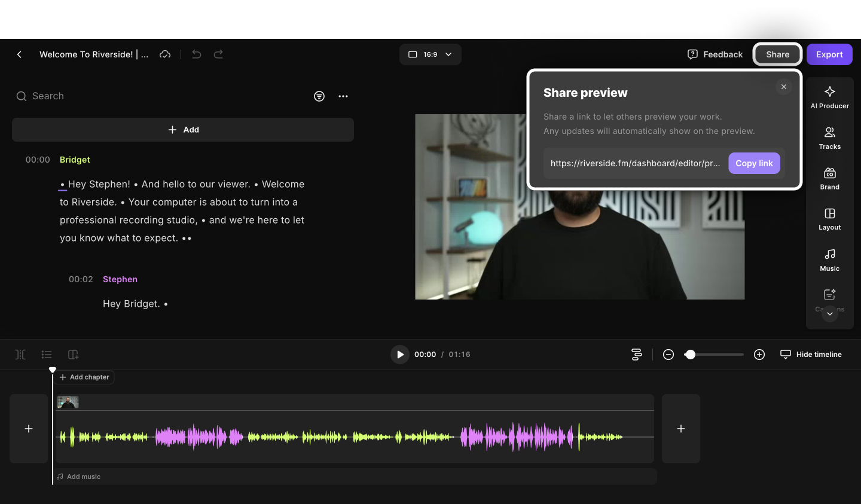Close the Share preview popup

pos(784,87)
